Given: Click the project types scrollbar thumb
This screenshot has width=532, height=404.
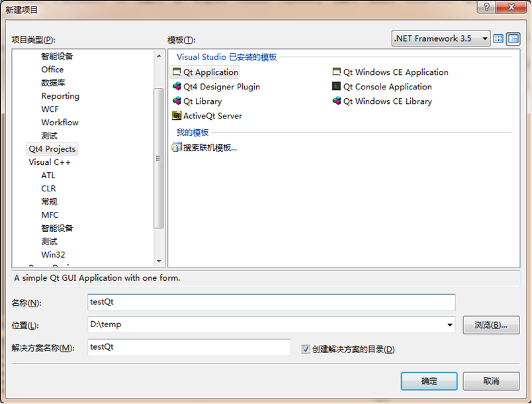Looking at the screenshot, I should pos(158,158).
